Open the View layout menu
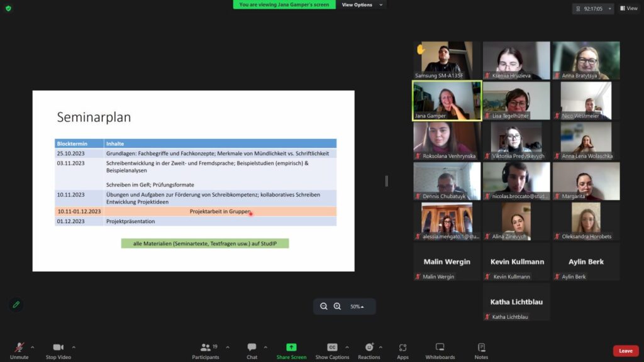Viewport: 644px width, 362px height. 628,9
